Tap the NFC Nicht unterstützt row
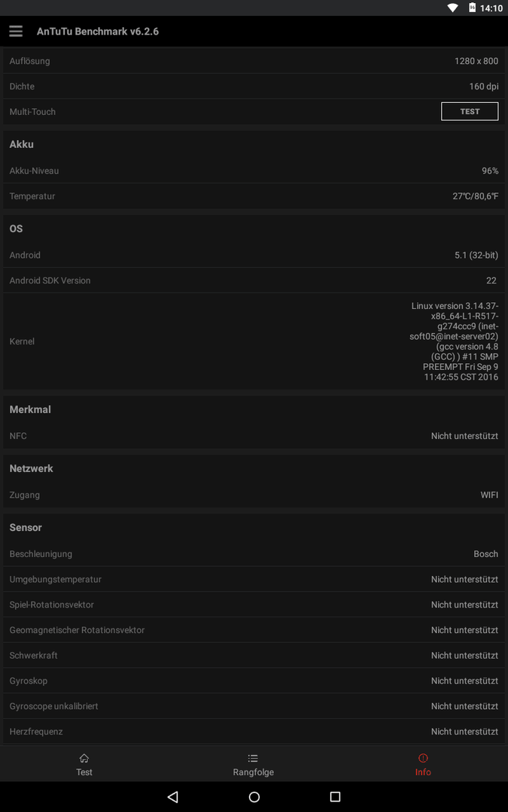 tap(254, 436)
